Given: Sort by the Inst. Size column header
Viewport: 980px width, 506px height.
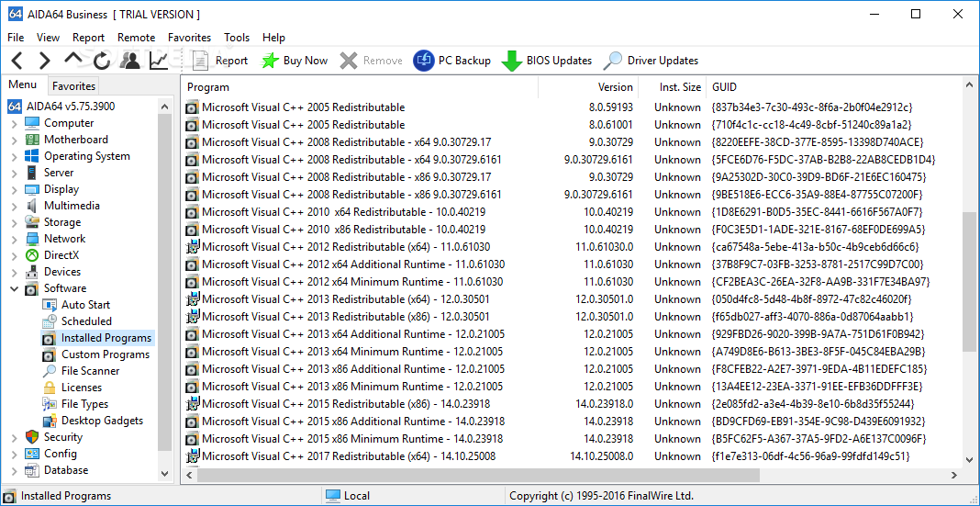Looking at the screenshot, I should [x=672, y=87].
